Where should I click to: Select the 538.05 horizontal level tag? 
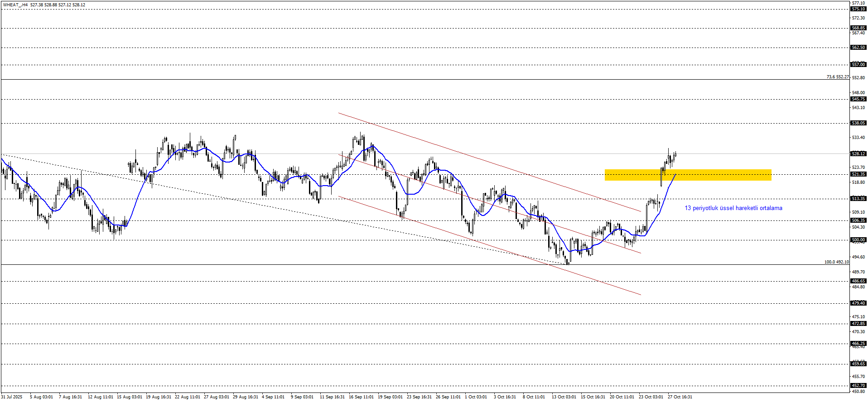[x=858, y=123]
